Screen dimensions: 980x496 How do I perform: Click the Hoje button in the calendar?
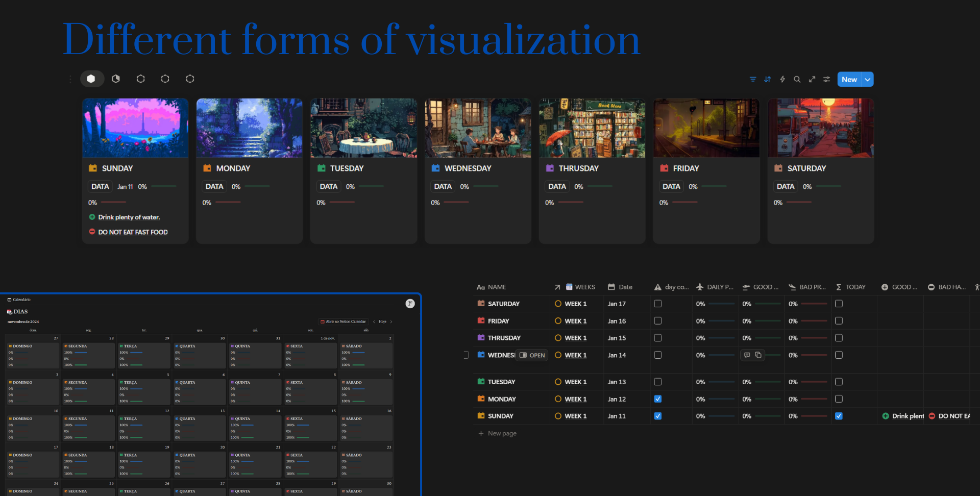pos(382,321)
